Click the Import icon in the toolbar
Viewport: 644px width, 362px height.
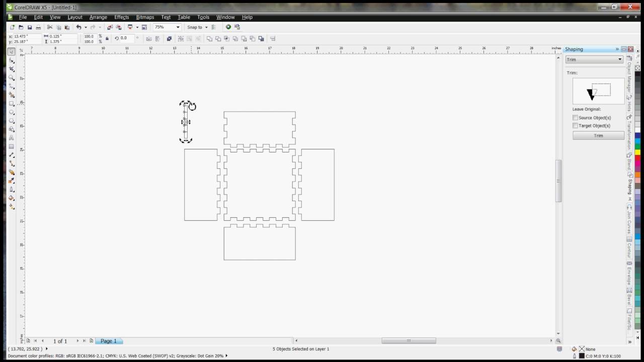coord(110,27)
